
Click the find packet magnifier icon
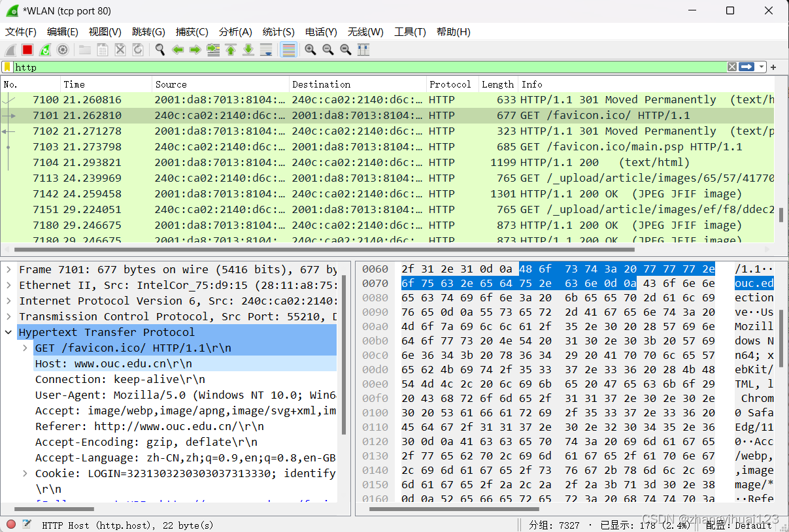coord(159,50)
